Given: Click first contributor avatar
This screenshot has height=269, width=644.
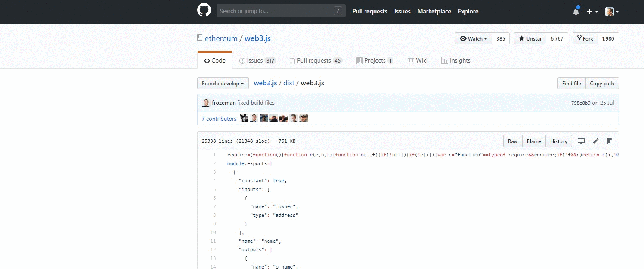Looking at the screenshot, I should point(245,119).
